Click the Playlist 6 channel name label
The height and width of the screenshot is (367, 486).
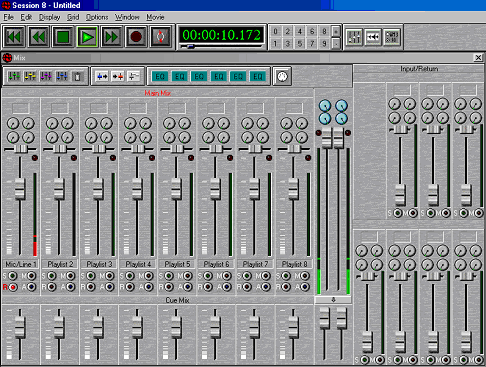point(216,264)
